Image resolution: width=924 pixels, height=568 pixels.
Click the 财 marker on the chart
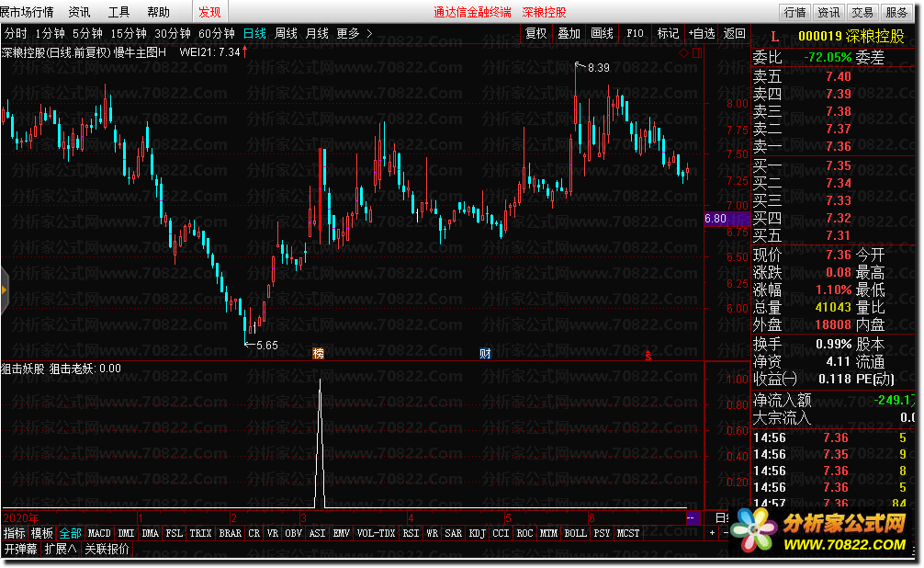tap(485, 353)
